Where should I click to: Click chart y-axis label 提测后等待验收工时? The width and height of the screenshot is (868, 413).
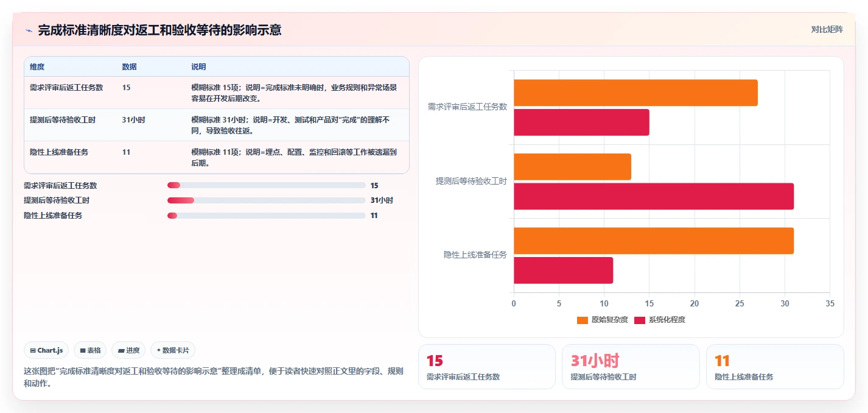(471, 181)
